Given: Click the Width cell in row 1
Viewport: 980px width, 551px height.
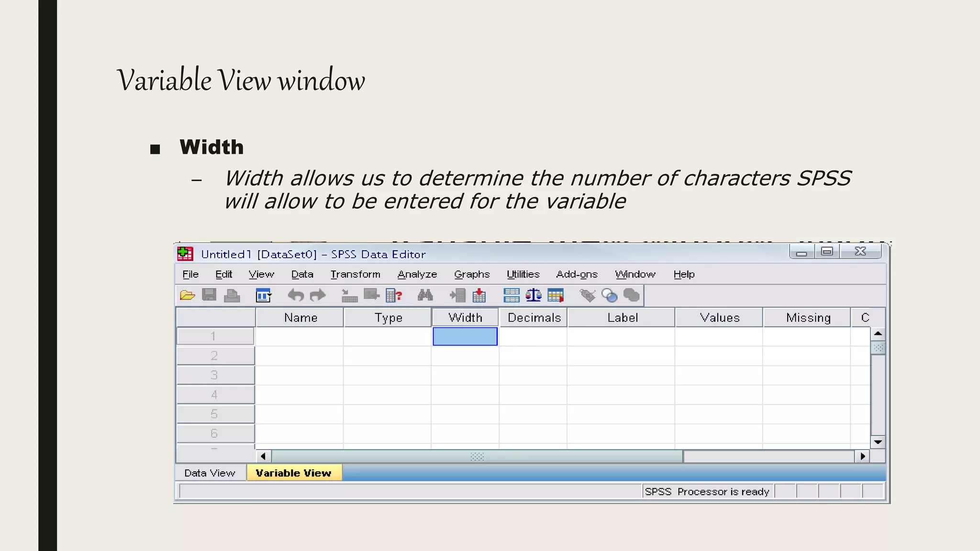Looking at the screenshot, I should pos(465,336).
